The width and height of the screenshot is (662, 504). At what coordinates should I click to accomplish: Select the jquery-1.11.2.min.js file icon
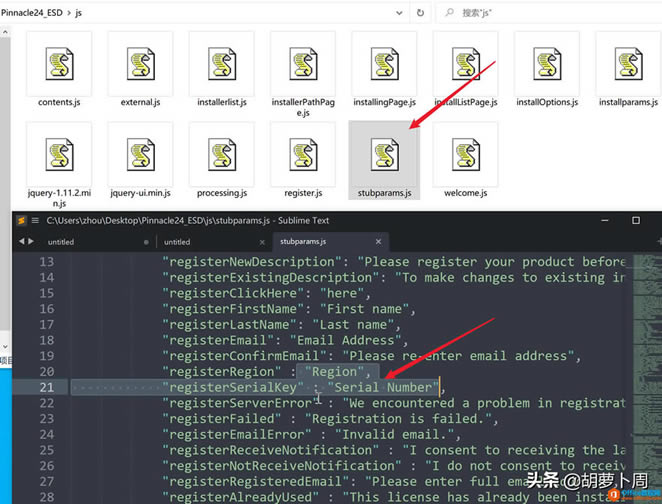pyautogui.click(x=59, y=154)
